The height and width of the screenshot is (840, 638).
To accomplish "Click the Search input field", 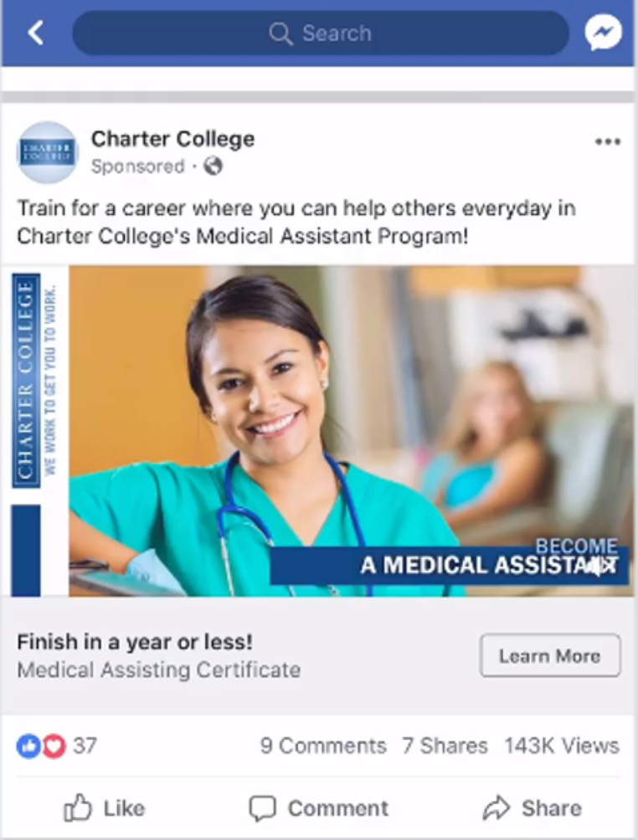I will [321, 33].
